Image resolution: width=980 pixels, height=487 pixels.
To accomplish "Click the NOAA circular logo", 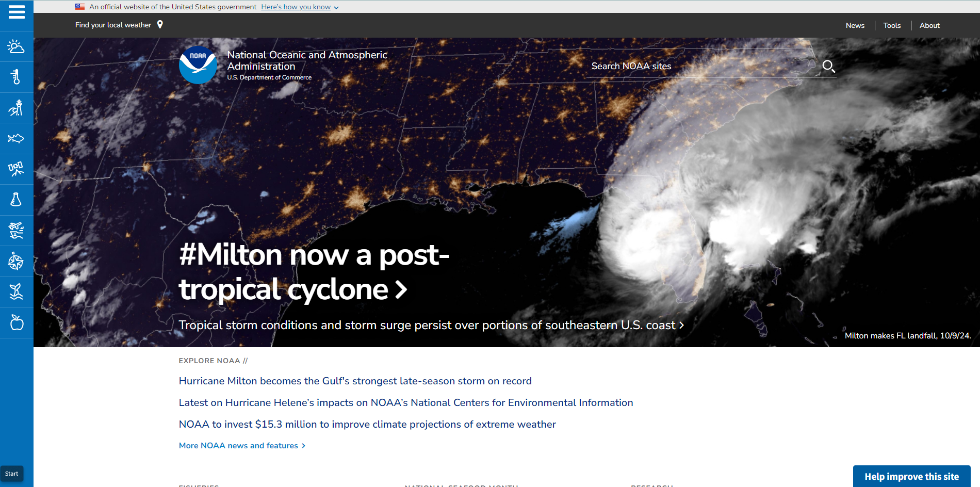I will tap(198, 65).
